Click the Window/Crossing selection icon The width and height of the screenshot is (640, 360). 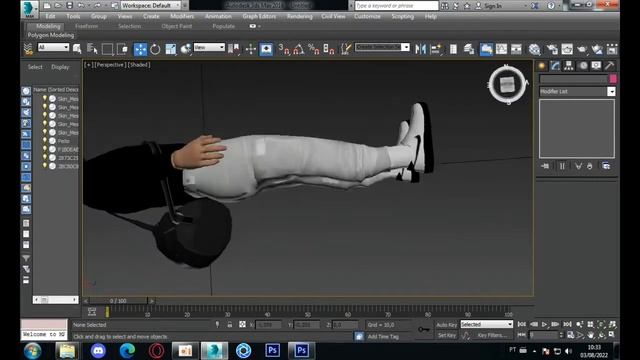[122, 49]
